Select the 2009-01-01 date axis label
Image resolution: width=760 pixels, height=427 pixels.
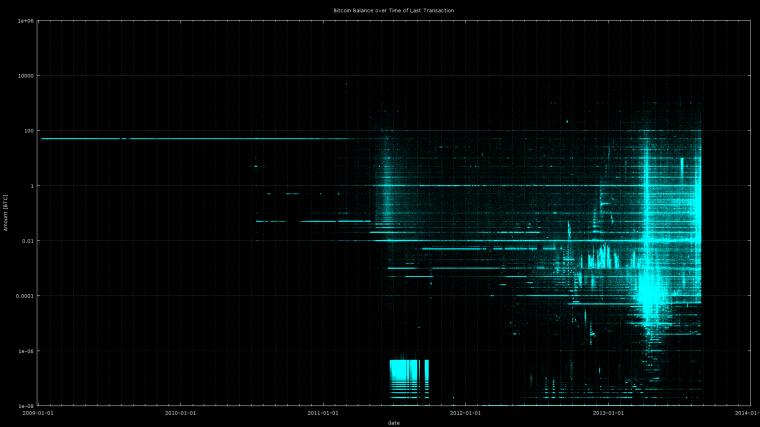coord(38,413)
